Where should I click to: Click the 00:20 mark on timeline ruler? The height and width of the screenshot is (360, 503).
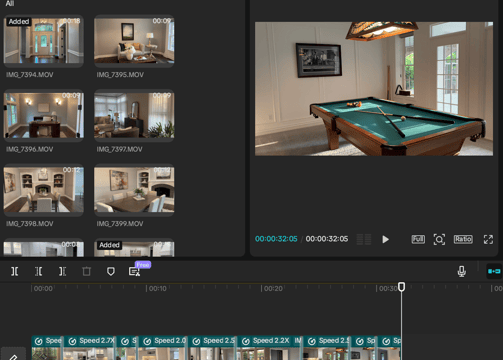point(273,289)
